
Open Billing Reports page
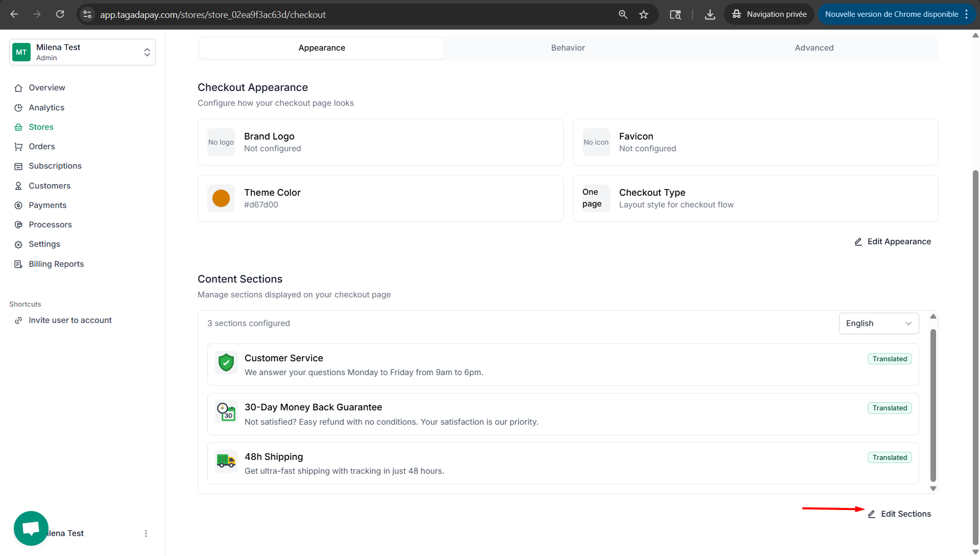[x=56, y=264]
